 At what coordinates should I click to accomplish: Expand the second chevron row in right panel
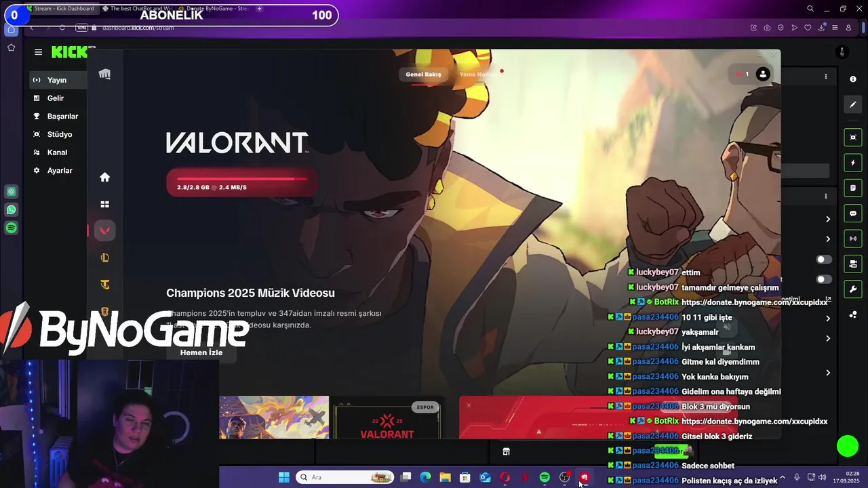[x=828, y=239]
